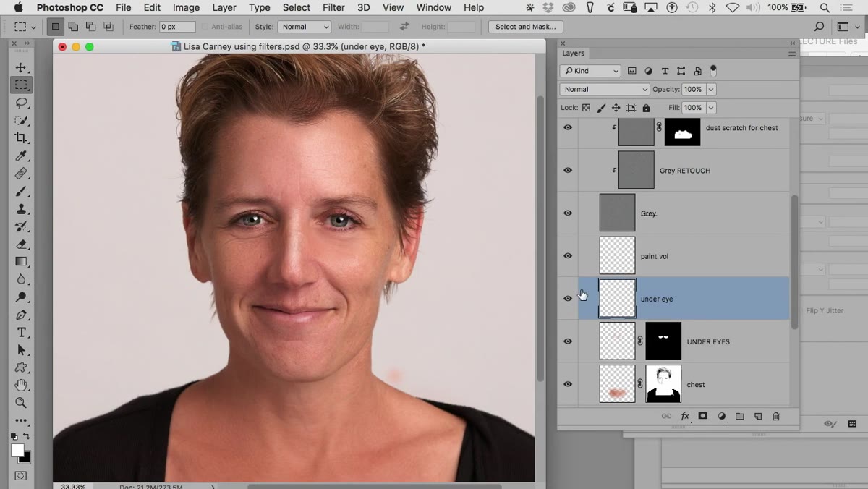Open the Style dropdown in options bar
This screenshot has width=868, height=489.
(x=305, y=27)
